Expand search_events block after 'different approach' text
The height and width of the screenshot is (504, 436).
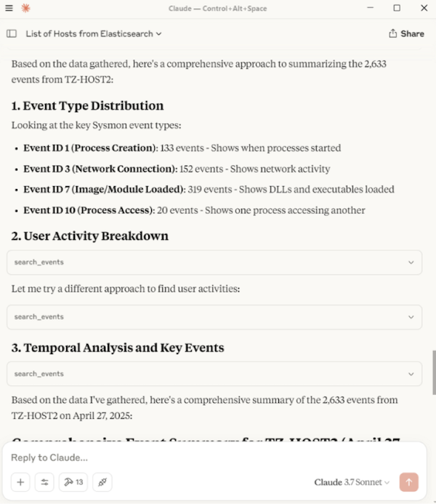(214, 317)
